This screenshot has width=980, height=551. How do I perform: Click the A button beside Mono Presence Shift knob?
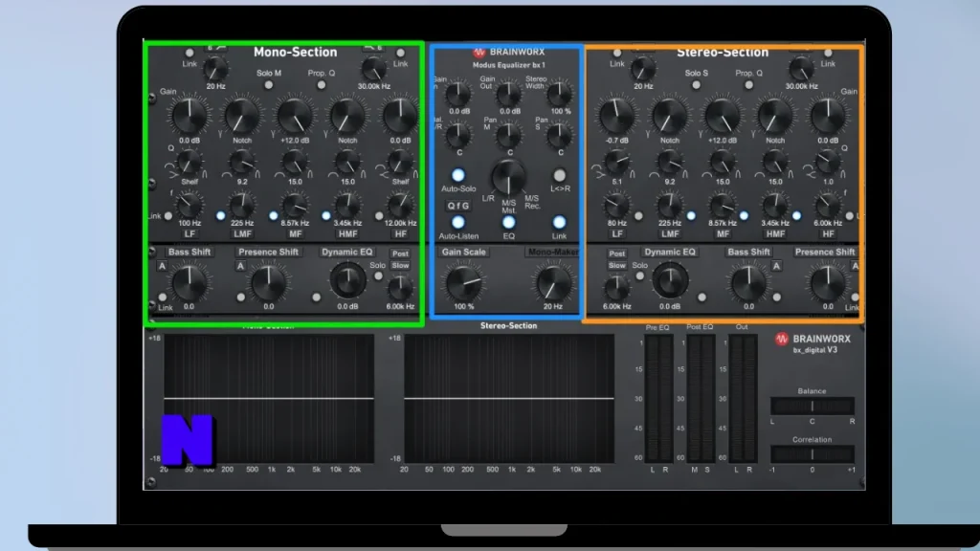click(x=240, y=266)
